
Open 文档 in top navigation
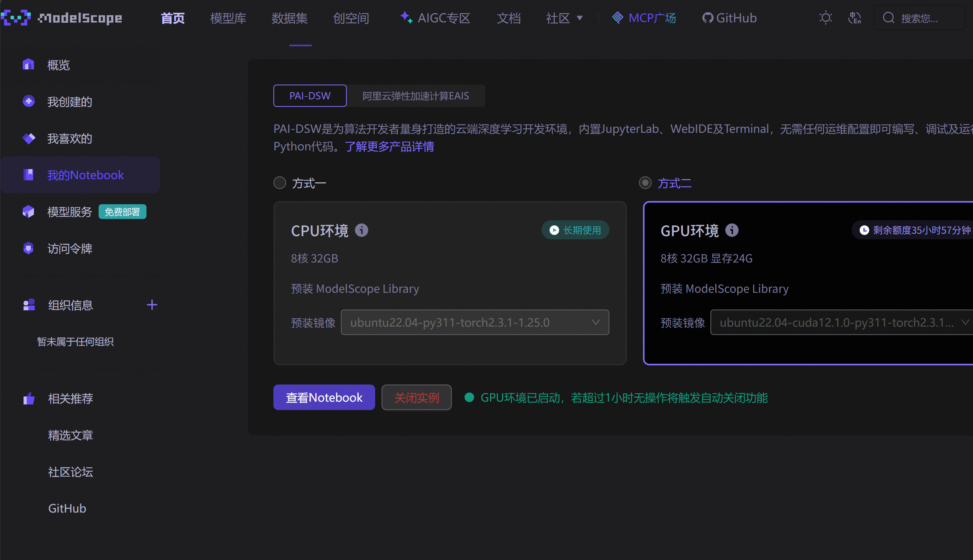pos(509,18)
